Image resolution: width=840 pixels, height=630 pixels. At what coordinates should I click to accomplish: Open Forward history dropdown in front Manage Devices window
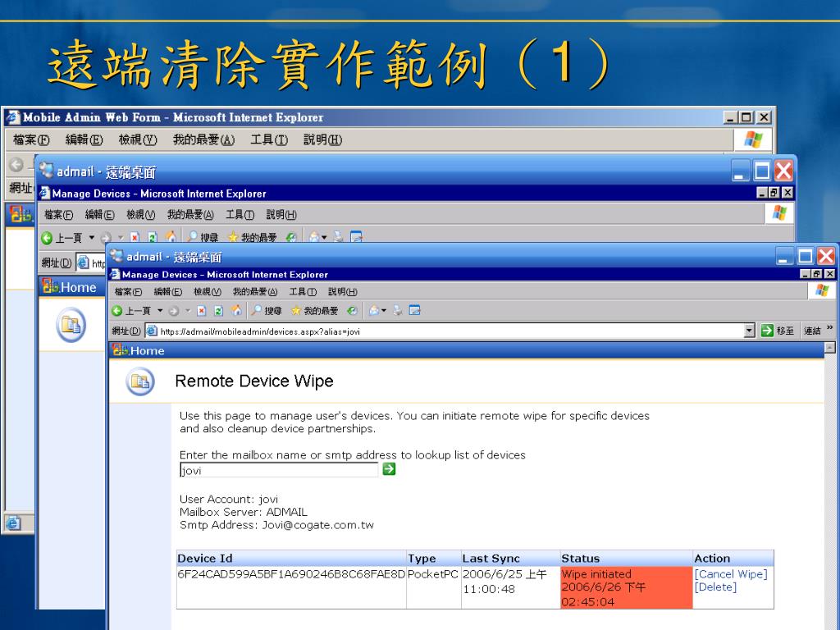[x=188, y=311]
